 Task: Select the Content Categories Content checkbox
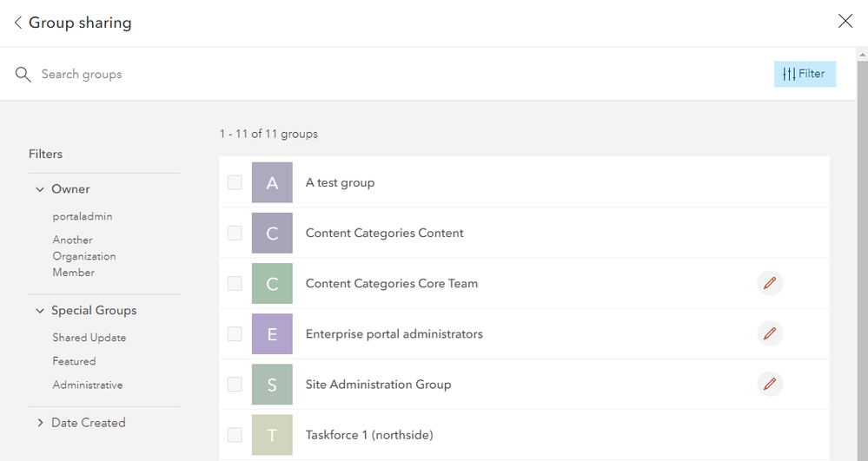tap(235, 233)
